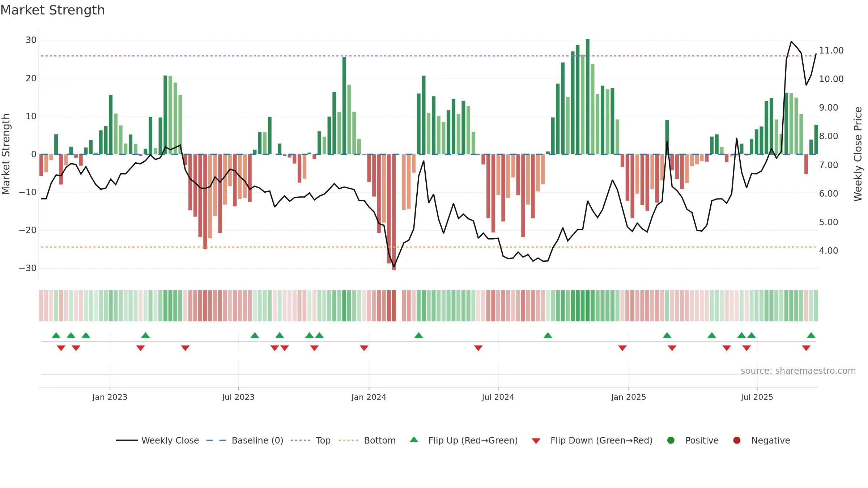Click the green Flip Up legend triangle icon
868x488 pixels.
(414, 440)
